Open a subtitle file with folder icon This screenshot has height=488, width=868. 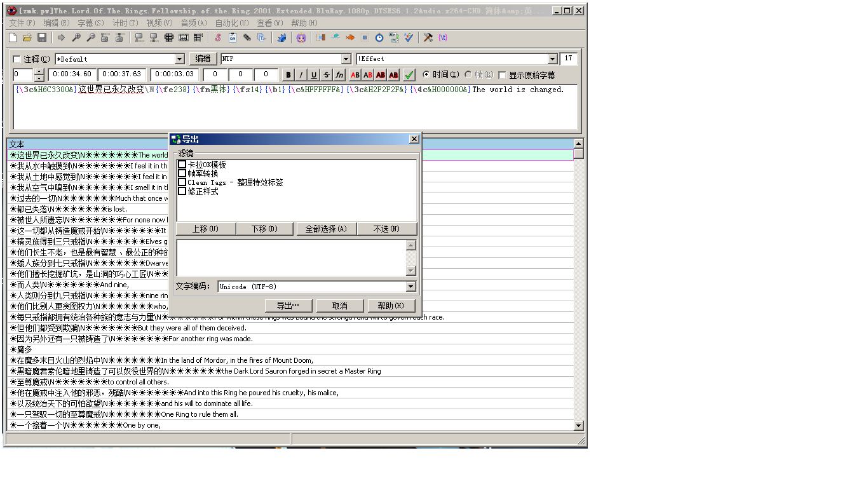pos(27,38)
